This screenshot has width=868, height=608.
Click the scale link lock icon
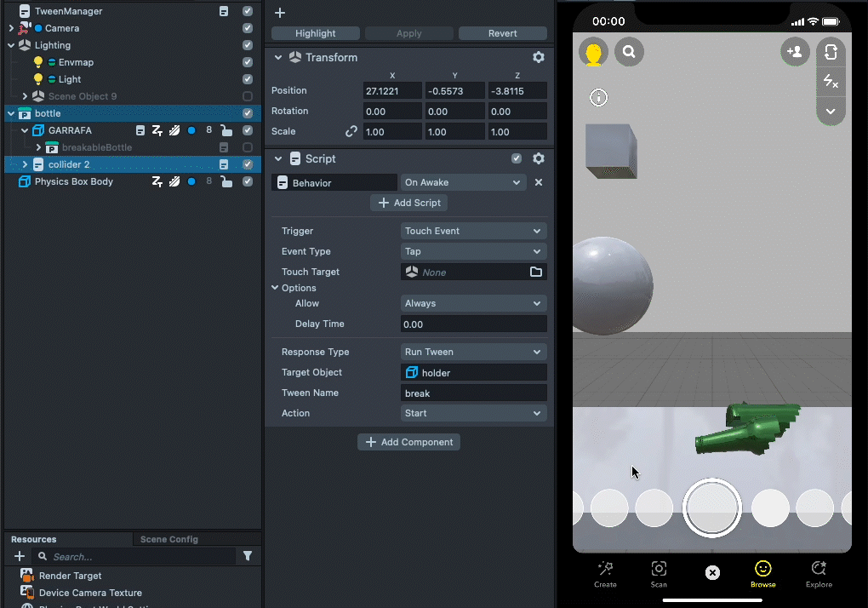click(351, 132)
